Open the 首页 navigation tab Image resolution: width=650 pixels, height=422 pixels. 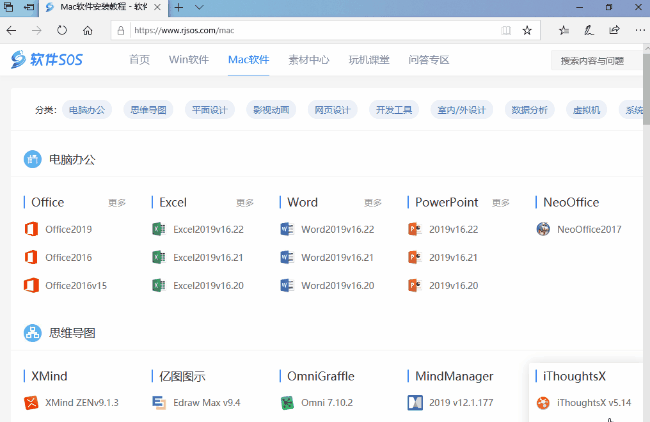click(139, 60)
